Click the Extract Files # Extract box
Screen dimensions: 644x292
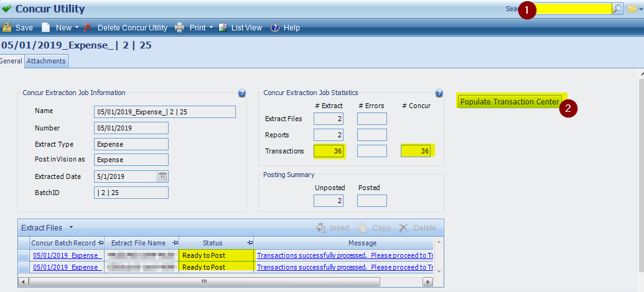[329, 119]
